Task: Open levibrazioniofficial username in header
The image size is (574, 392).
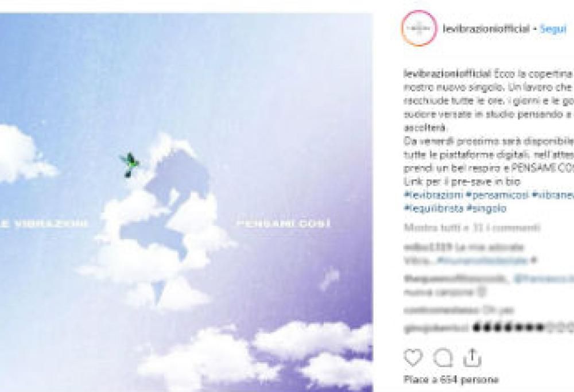Action: click(x=486, y=29)
